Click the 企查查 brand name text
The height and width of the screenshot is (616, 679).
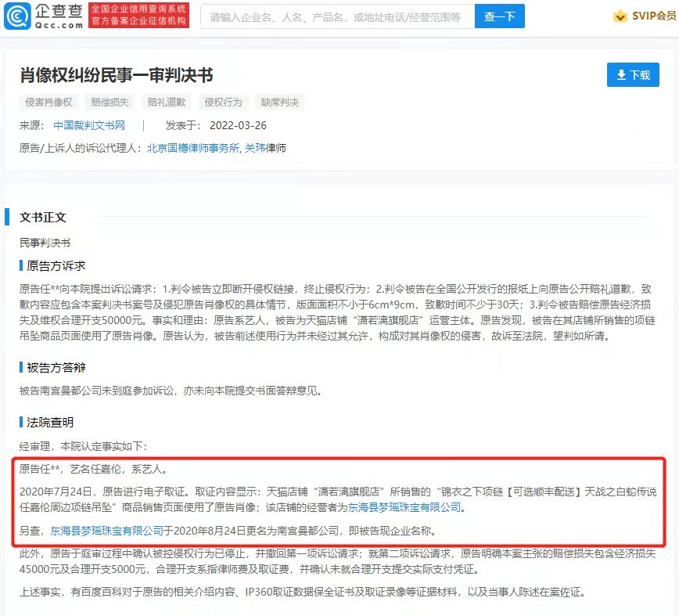[x=59, y=11]
